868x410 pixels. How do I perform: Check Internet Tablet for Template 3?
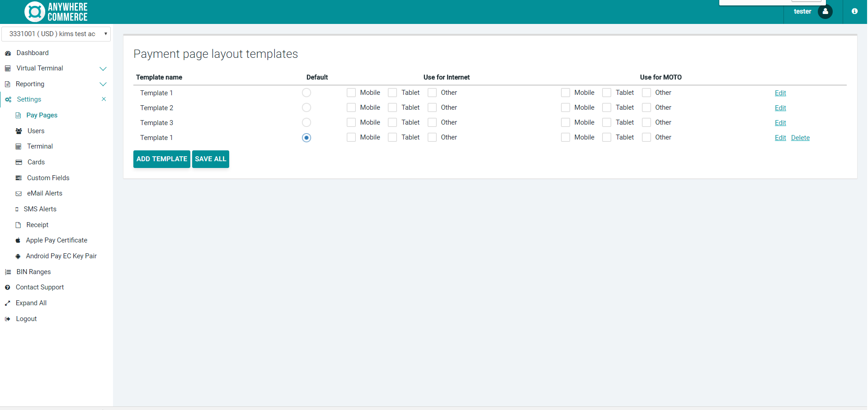[x=392, y=122]
